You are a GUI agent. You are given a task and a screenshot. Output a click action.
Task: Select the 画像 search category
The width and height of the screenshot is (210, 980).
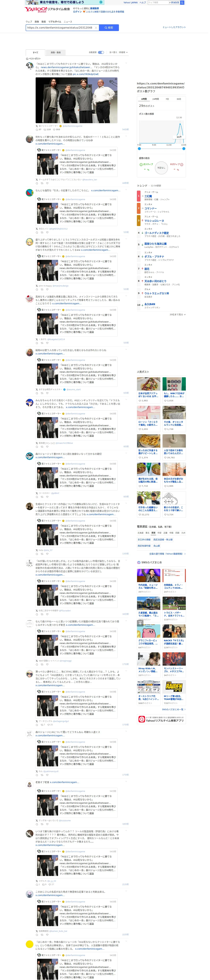click(x=37, y=22)
